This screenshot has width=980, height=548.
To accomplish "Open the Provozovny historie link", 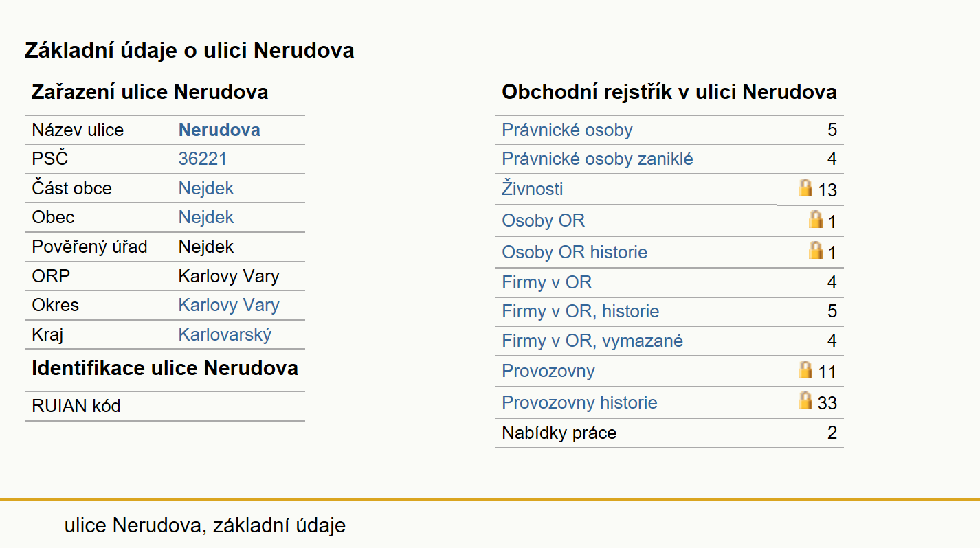I will [x=579, y=402].
